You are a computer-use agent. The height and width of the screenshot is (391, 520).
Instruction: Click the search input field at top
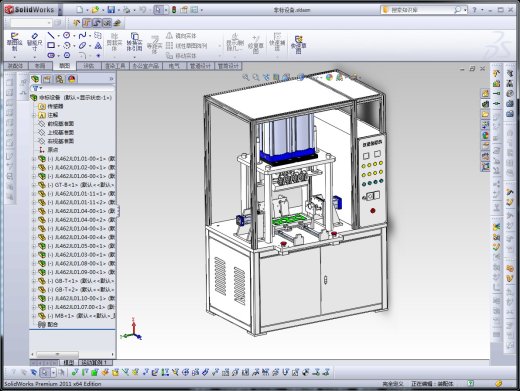click(x=422, y=10)
